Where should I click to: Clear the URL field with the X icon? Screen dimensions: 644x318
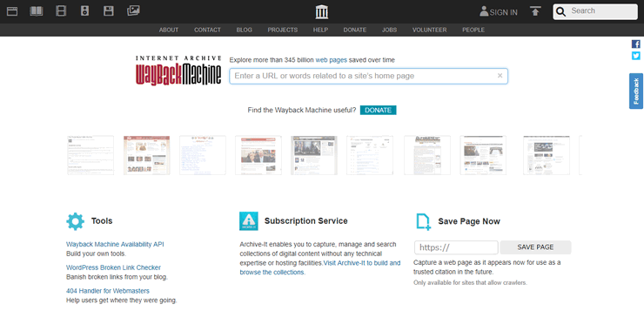pyautogui.click(x=500, y=76)
